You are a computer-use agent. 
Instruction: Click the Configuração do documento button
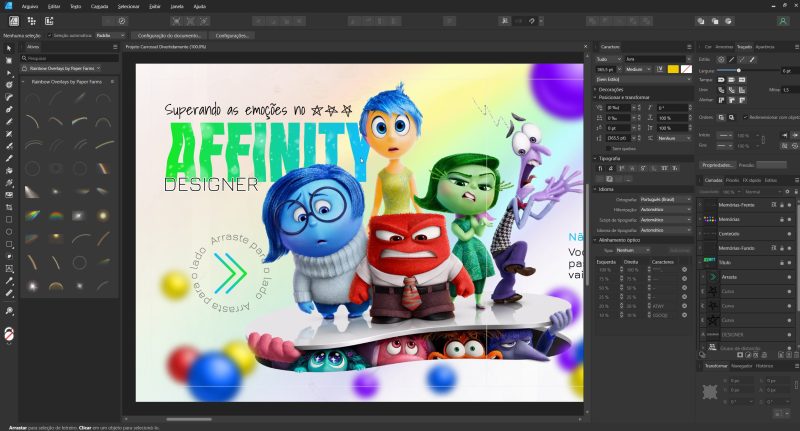coord(169,36)
